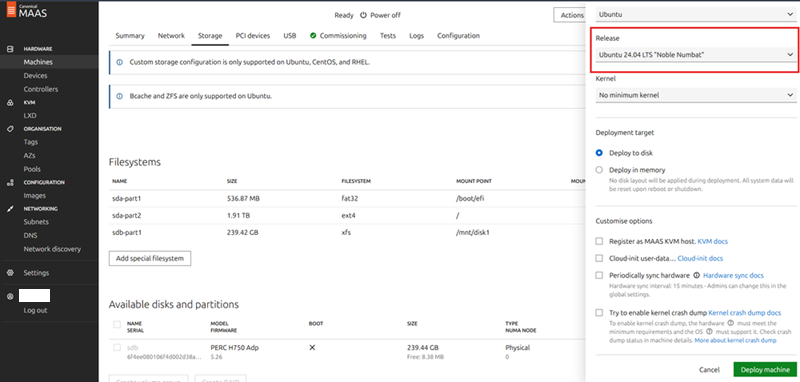Open Tags in the sidebar
800x382 pixels.
tap(31, 142)
